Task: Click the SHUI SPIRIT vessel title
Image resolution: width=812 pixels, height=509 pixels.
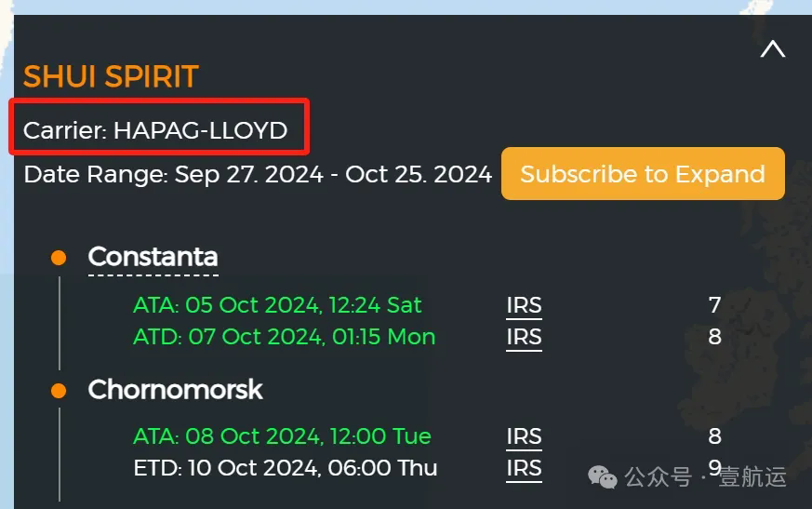Action: [x=111, y=76]
